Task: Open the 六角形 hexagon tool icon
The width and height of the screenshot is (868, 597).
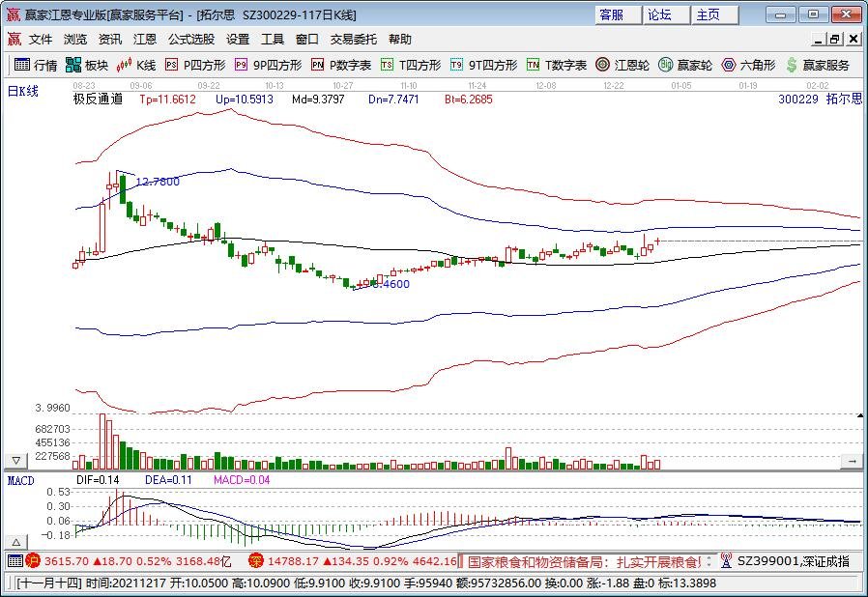Action: pos(729,65)
